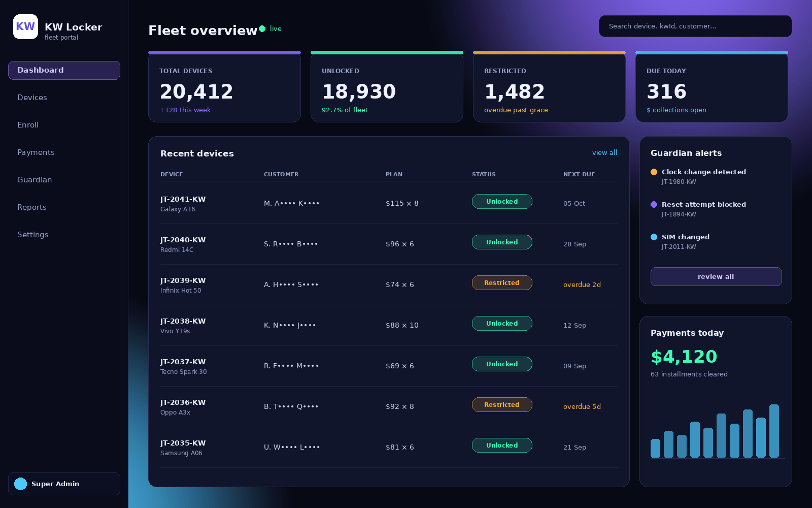812x508 pixels.
Task: Click the $4,120 payments total
Action: click(684, 357)
